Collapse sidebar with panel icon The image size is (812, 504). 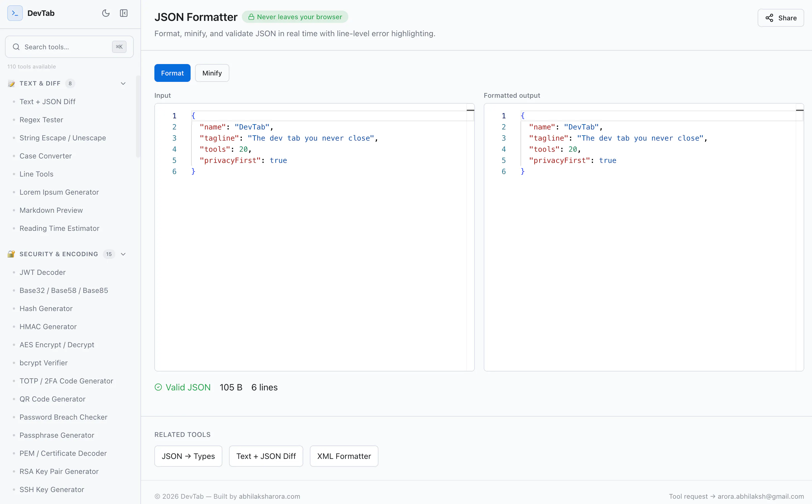coord(124,13)
